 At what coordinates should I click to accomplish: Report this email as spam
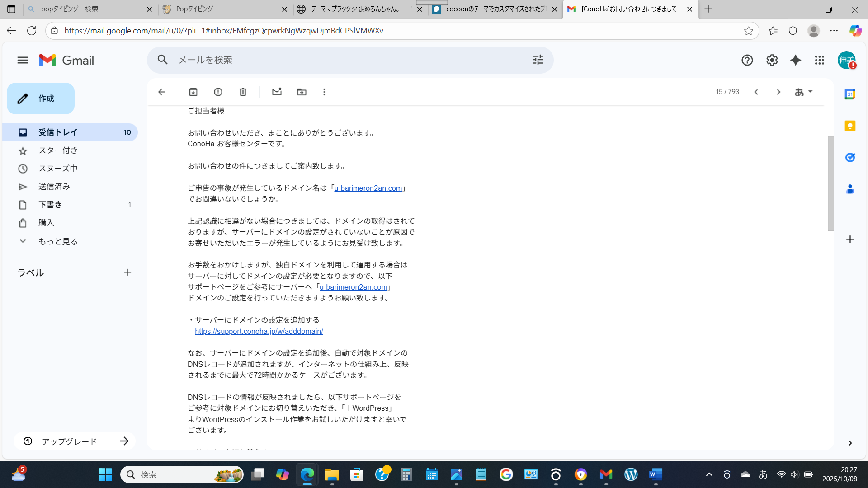pyautogui.click(x=218, y=92)
